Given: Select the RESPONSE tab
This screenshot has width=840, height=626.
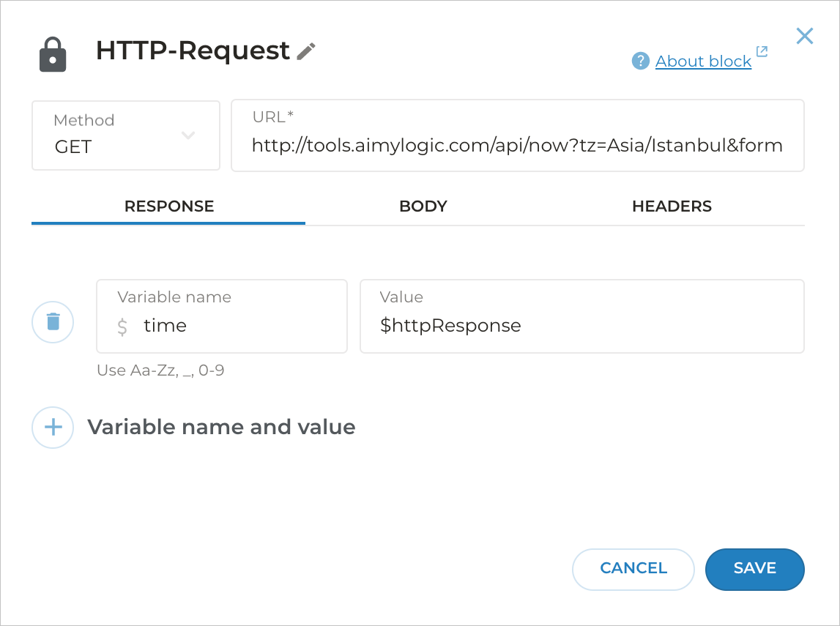Looking at the screenshot, I should 168,206.
